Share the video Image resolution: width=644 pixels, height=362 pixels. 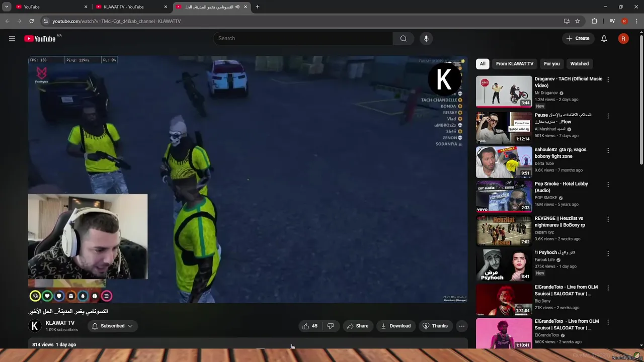(357, 326)
